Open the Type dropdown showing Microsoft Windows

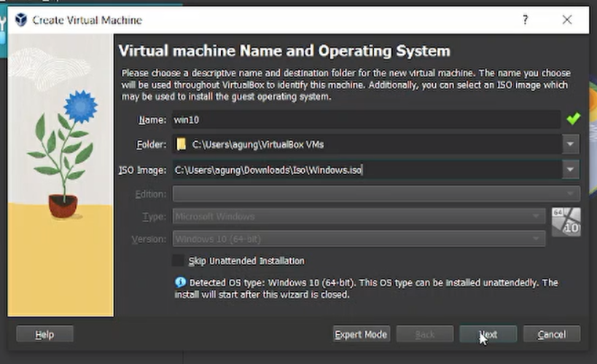[359, 216]
